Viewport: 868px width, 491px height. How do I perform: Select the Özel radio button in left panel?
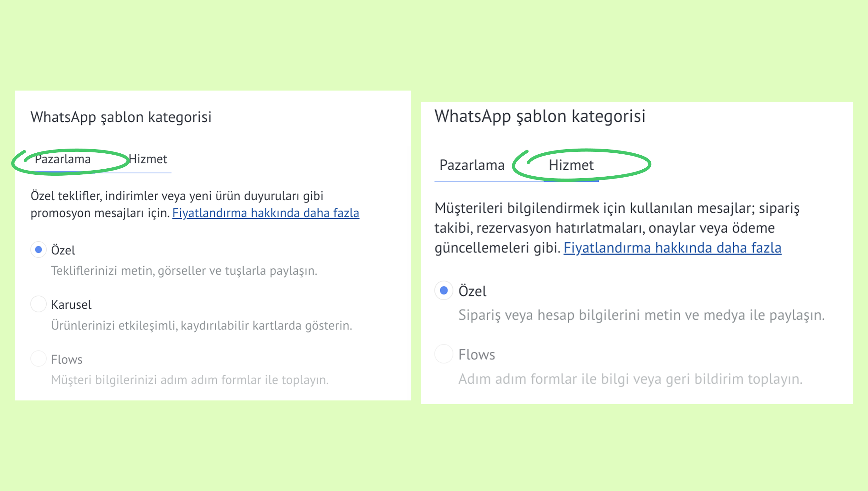(x=39, y=250)
